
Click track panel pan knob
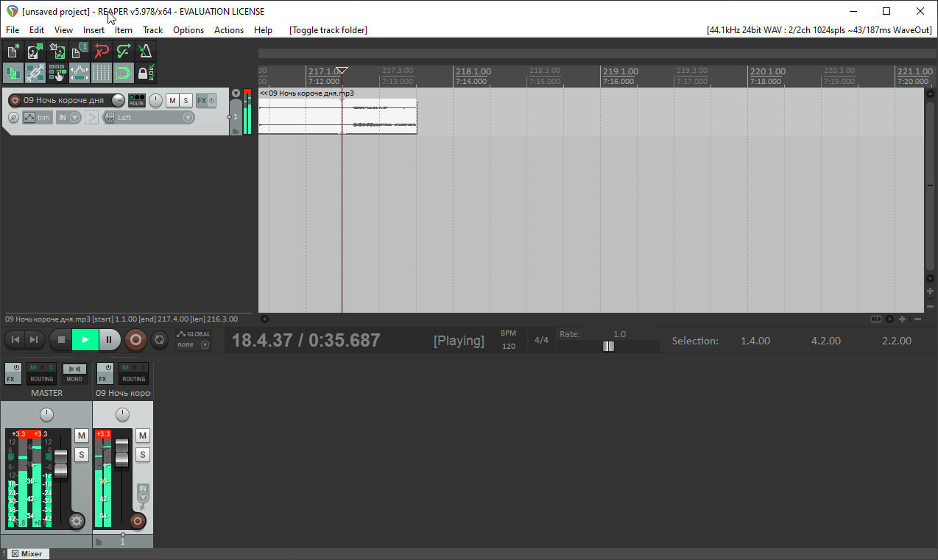coord(155,101)
